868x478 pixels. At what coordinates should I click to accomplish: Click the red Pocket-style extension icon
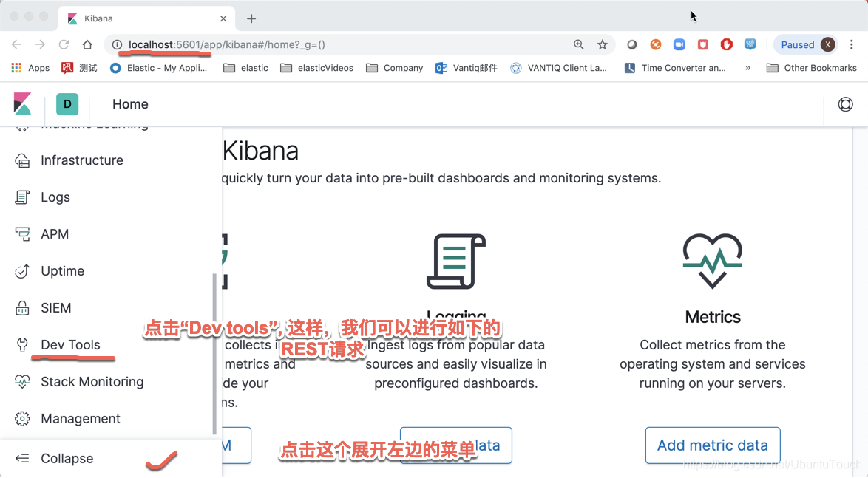tap(702, 44)
